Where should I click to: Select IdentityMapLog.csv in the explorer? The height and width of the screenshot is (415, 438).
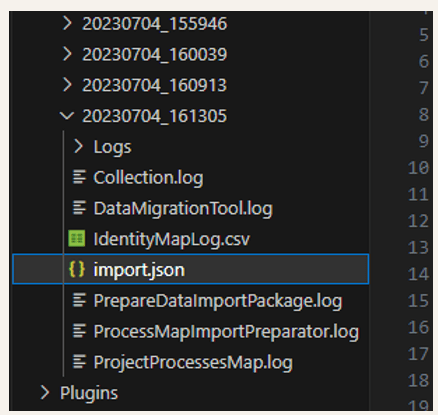[x=172, y=239]
